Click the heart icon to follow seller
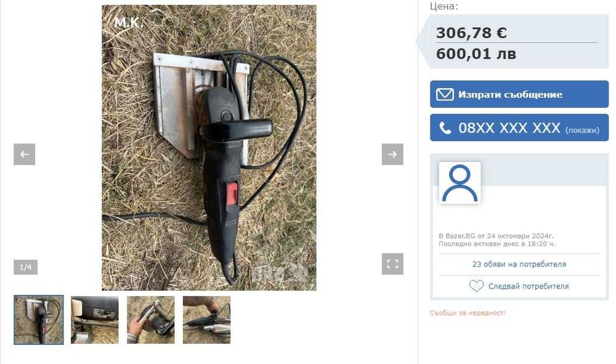616x364 pixels. [x=476, y=286]
